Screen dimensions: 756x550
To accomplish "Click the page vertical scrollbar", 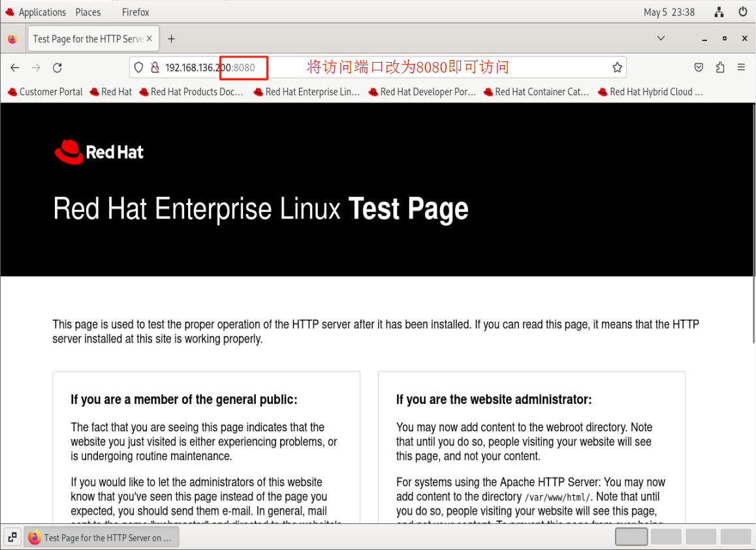I will pos(753,224).
